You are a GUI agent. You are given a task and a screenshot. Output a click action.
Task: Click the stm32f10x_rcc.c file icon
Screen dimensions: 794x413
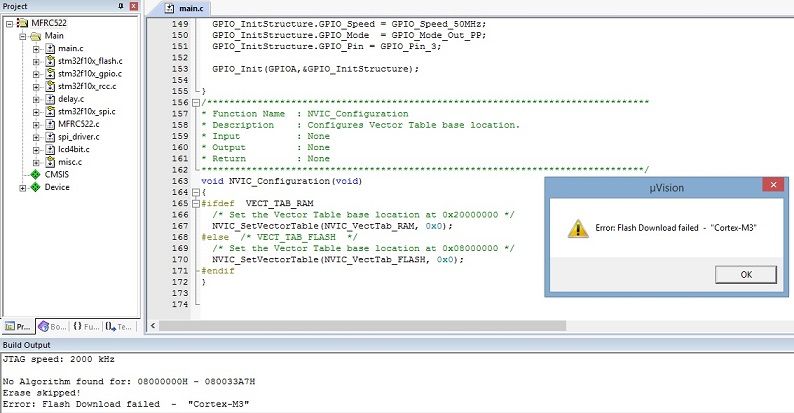click(x=50, y=87)
